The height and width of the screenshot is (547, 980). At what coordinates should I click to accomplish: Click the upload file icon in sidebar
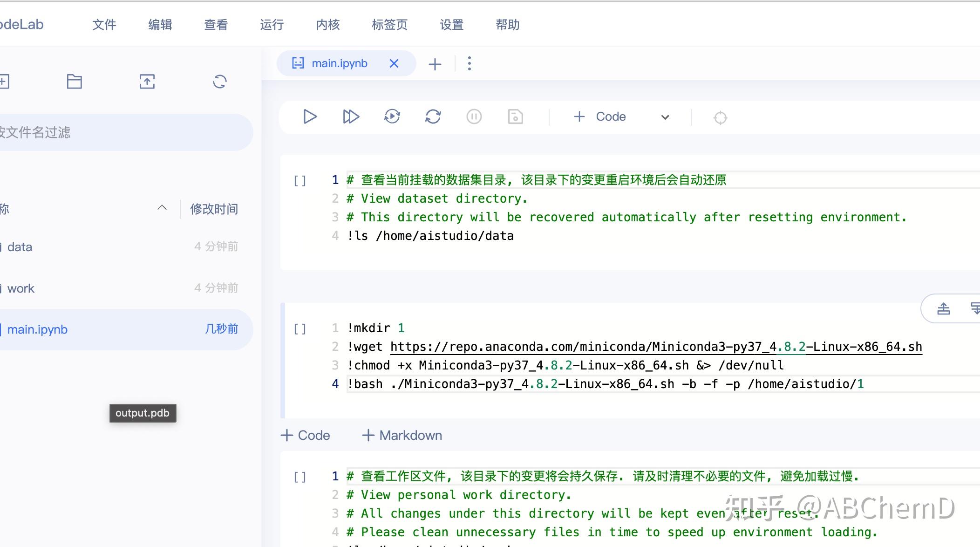[147, 82]
